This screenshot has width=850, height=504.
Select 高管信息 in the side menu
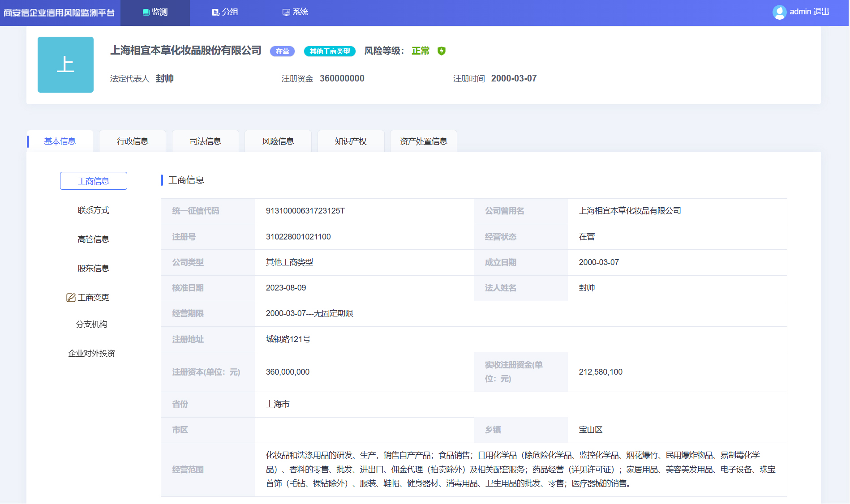pyautogui.click(x=94, y=239)
